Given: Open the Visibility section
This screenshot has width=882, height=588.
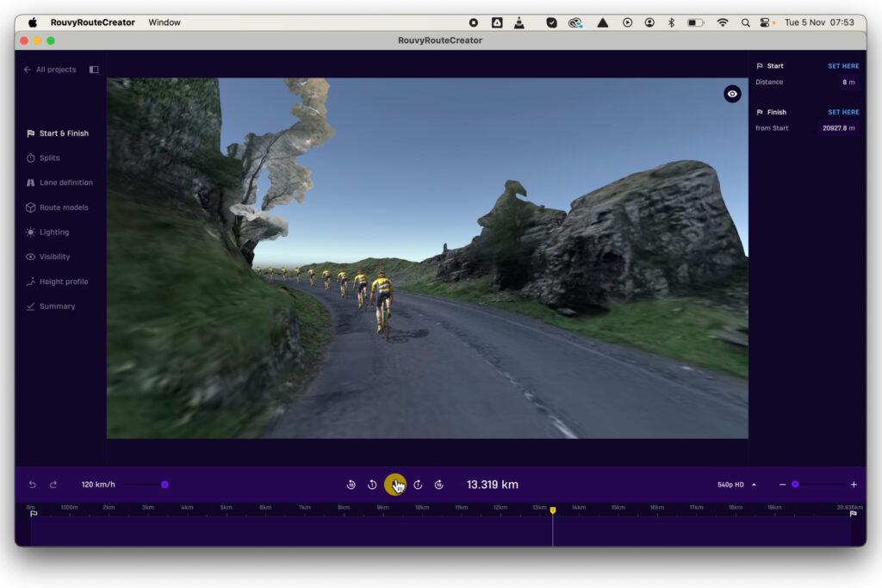Looking at the screenshot, I should click(x=48, y=257).
